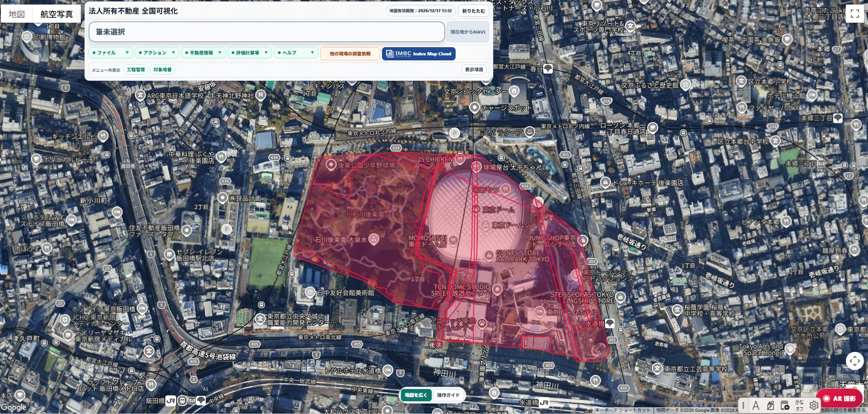Open the ヘルプ dropdown menu

click(296, 53)
